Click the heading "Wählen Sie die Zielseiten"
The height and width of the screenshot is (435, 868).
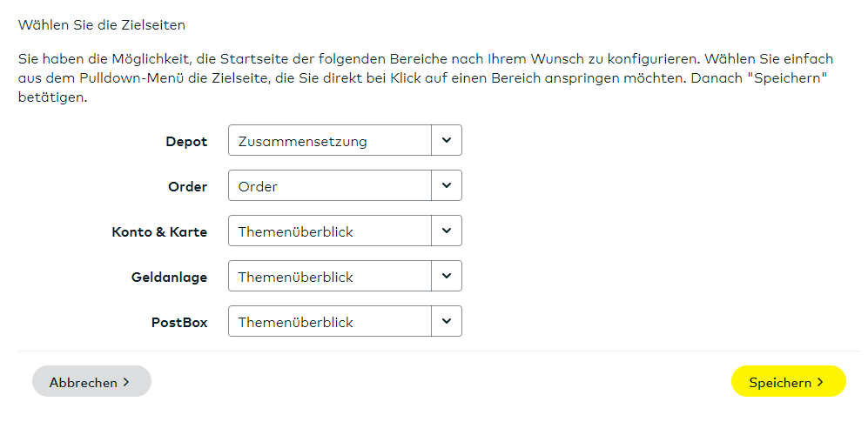tap(102, 25)
